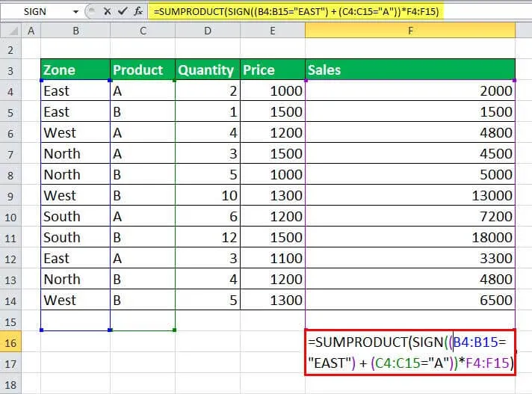The image size is (532, 394).
Task: Click the East cell in row 4
Action: (x=75, y=90)
